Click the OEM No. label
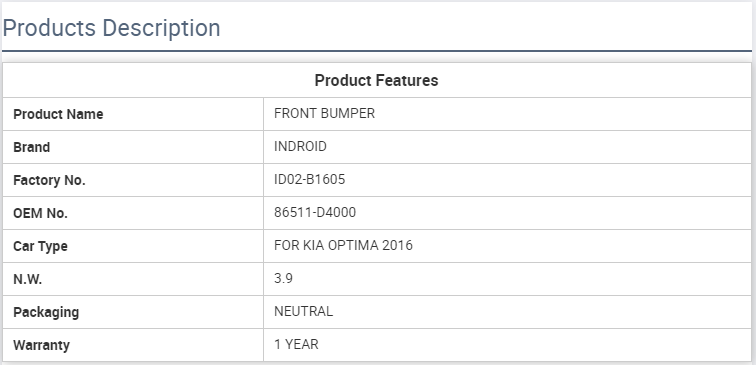 click(x=40, y=213)
